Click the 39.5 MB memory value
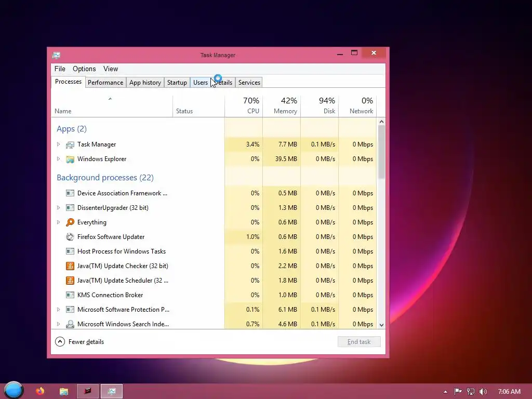The image size is (532, 399). click(x=286, y=159)
